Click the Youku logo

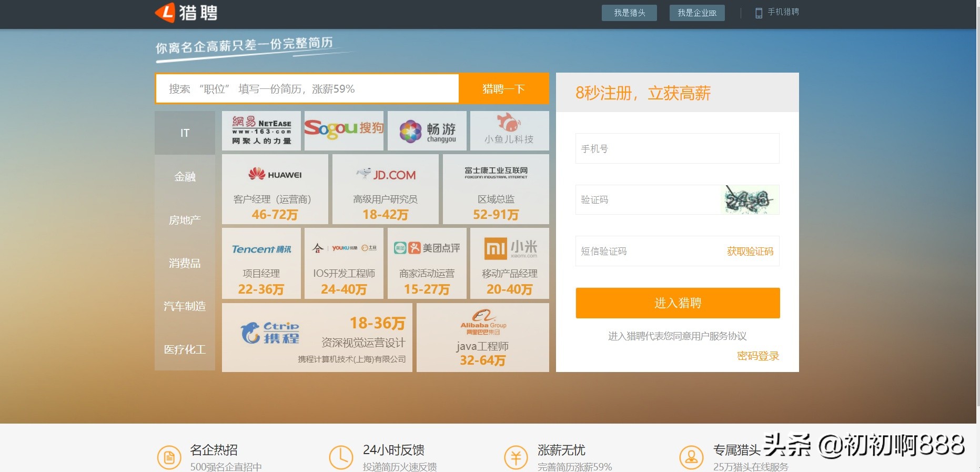click(345, 248)
